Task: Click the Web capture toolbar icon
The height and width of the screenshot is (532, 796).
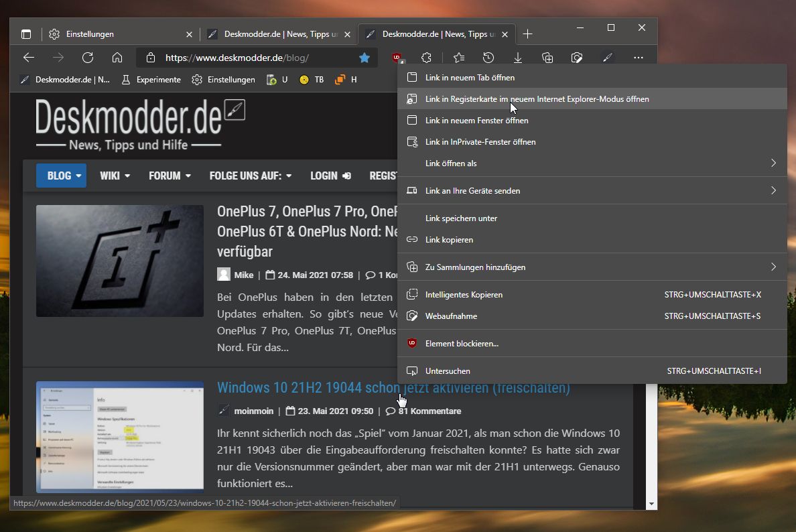Action: (x=577, y=58)
